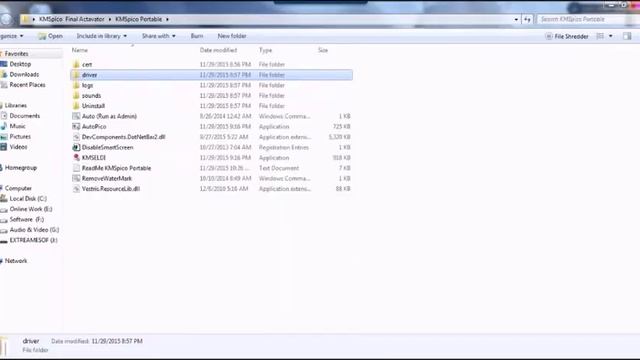Click the DevComponents.DotNetBar2.dll file icon
This screenshot has height=360, width=640.
point(76,137)
